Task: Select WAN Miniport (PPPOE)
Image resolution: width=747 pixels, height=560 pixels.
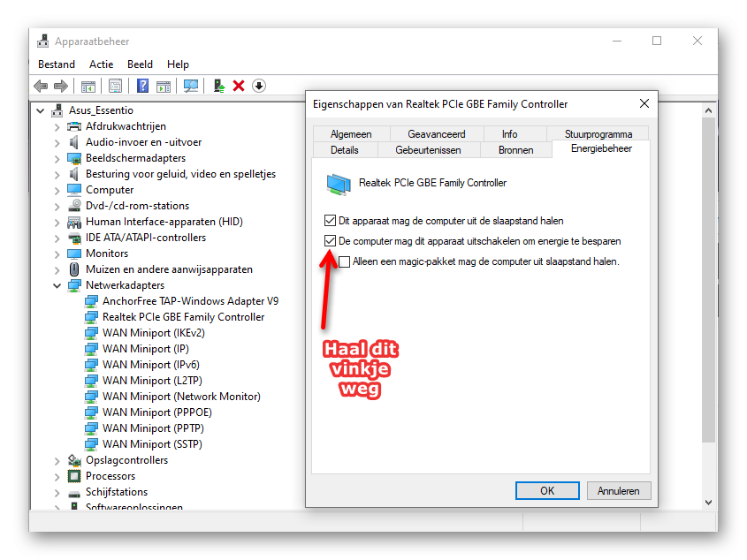Action: (x=157, y=412)
